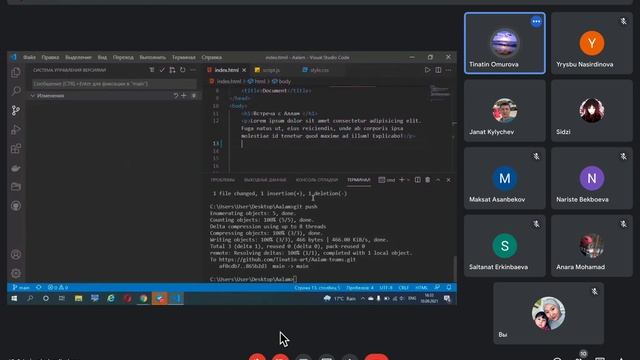The image size is (640, 360).
Task: Open notifications bell in VS Code status bar
Action: pyautogui.click(x=449, y=287)
